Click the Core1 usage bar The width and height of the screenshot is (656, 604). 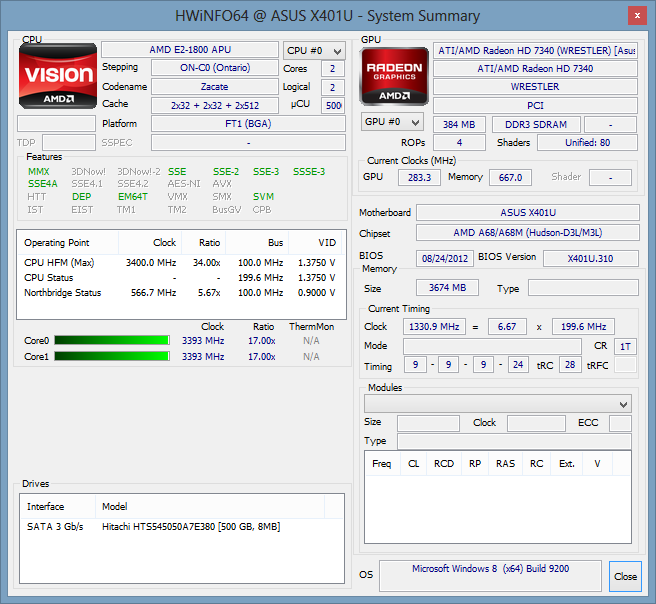tap(112, 356)
